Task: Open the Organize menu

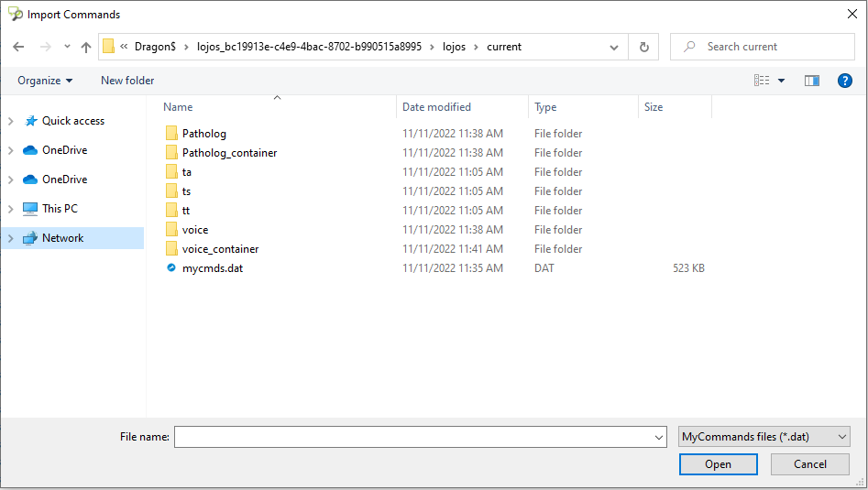Action: tap(45, 81)
